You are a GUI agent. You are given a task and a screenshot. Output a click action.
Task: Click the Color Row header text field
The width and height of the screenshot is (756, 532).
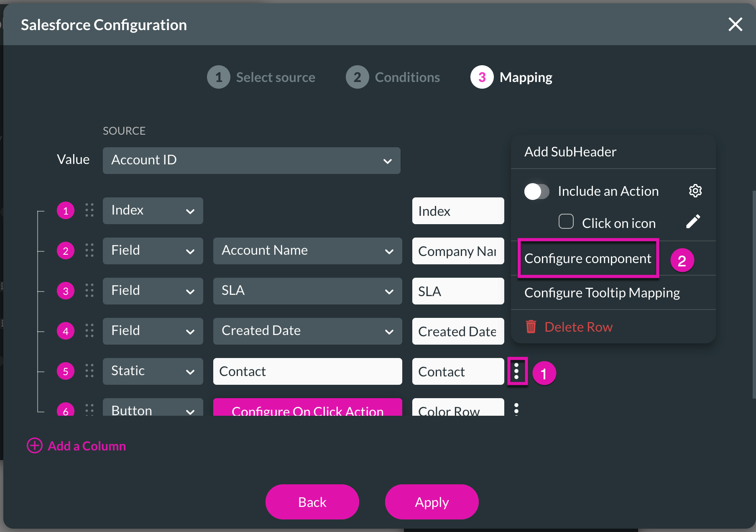click(x=458, y=407)
